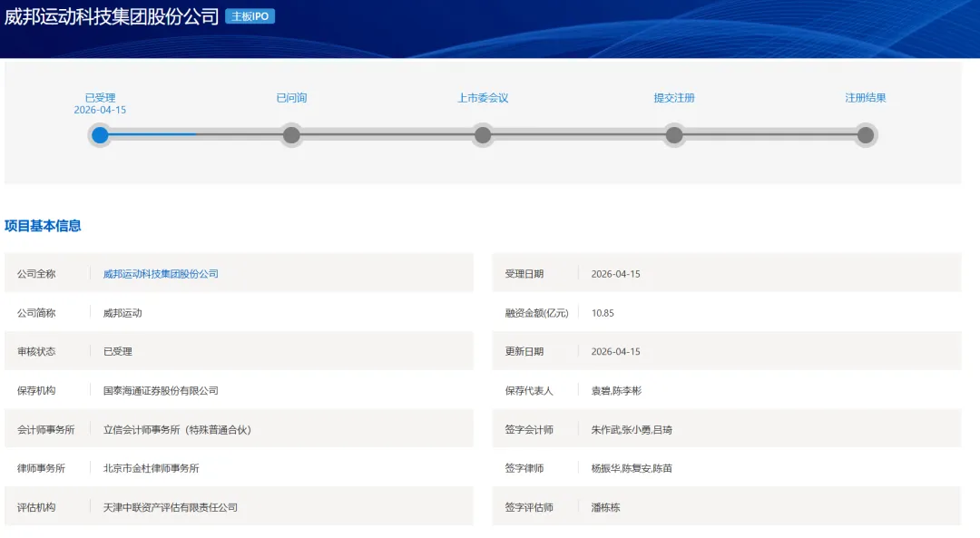Click the 签字会计师 field label
Screen dimensions: 980x538
529,430
